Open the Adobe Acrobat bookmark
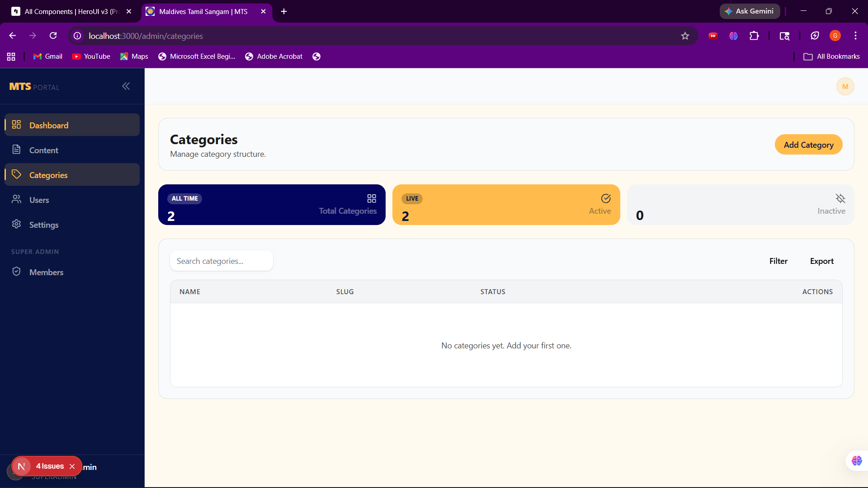 pos(274,56)
